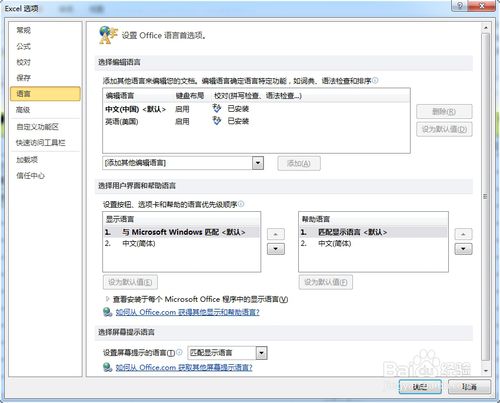
Task: Click the 设为默认值(D) button
Action: tap(444, 129)
